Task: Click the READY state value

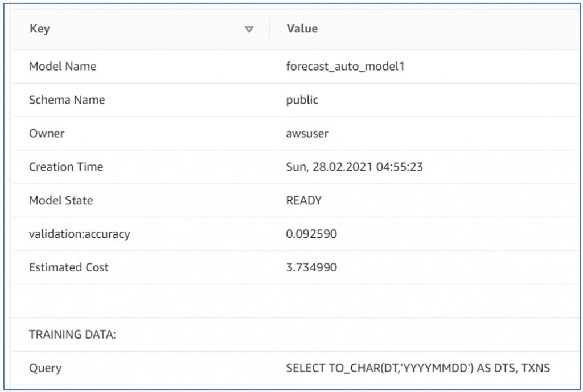Action: coord(304,200)
